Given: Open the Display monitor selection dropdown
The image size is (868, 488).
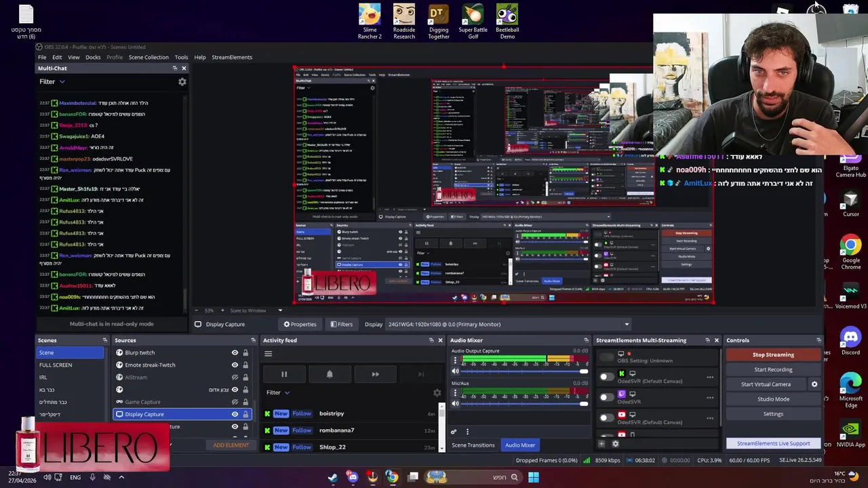Looking at the screenshot, I should 508,324.
